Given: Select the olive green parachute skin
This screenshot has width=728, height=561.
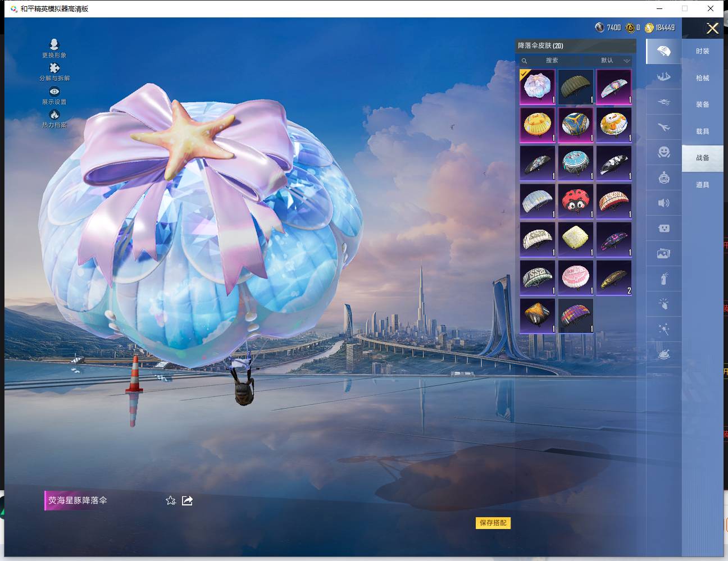Looking at the screenshot, I should 575,86.
